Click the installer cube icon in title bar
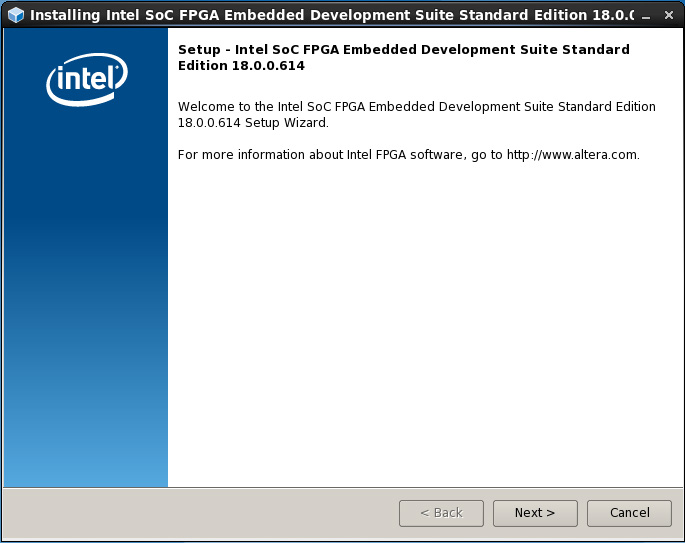Image resolution: width=685 pixels, height=543 pixels. tap(16, 15)
